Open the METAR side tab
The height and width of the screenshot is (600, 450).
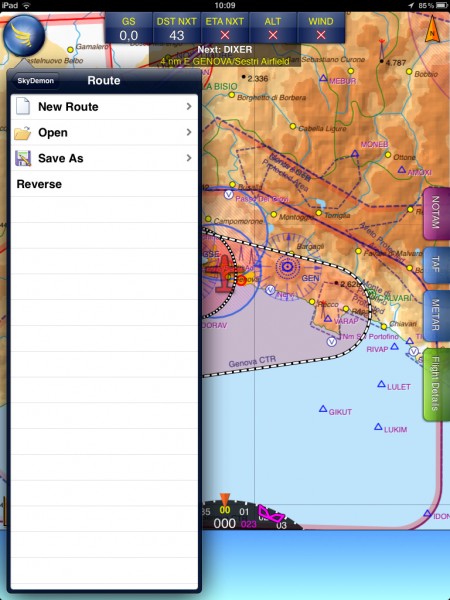pyautogui.click(x=436, y=315)
